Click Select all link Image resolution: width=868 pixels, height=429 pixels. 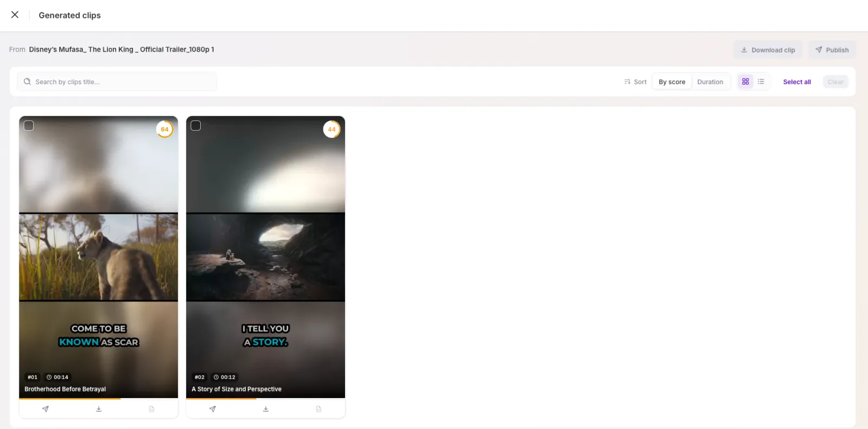(797, 82)
